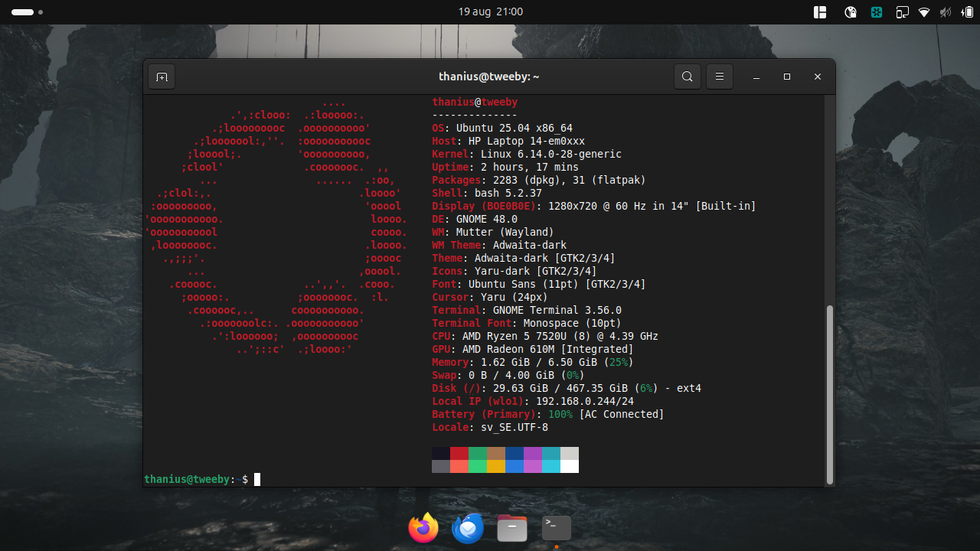Viewport: 980px width, 551px height.
Task: Open the terminal search tool
Action: [x=688, y=77]
